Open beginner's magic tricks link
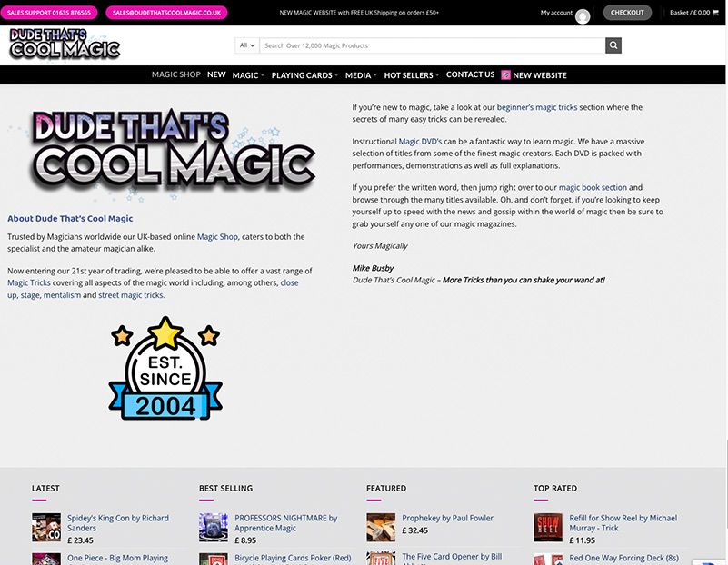Image resolution: width=728 pixels, height=565 pixels. click(x=537, y=107)
